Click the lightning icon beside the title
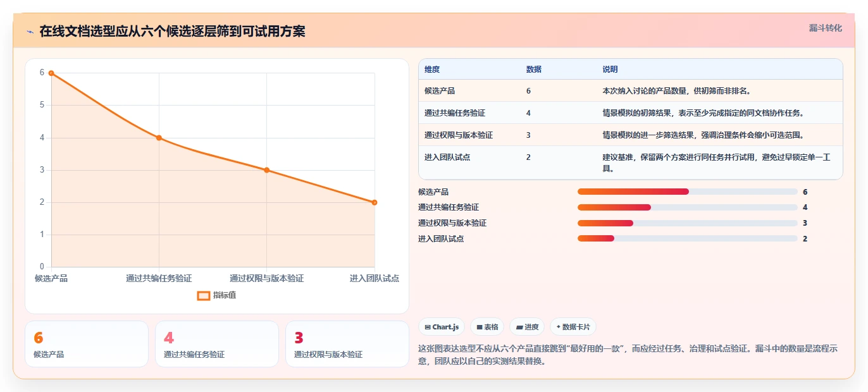868x392 pixels. (30, 32)
